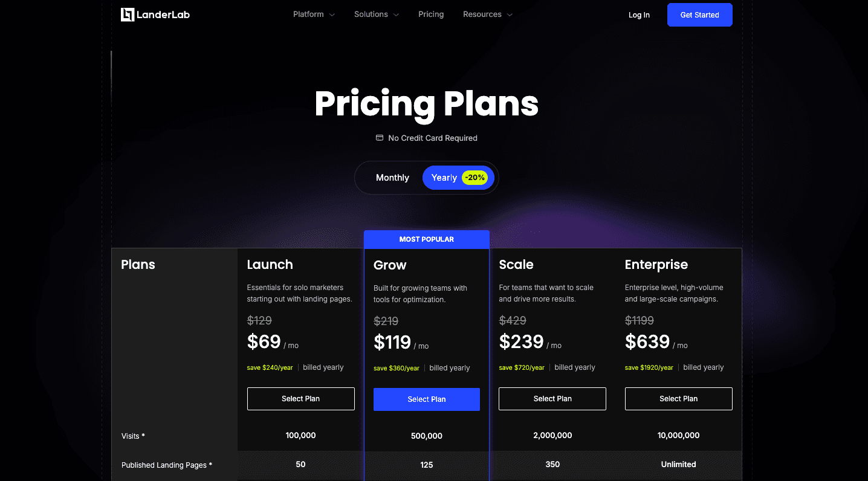The height and width of the screenshot is (481, 868).
Task: Click the MOST POPULAR banner above Grow
Action: (426, 239)
